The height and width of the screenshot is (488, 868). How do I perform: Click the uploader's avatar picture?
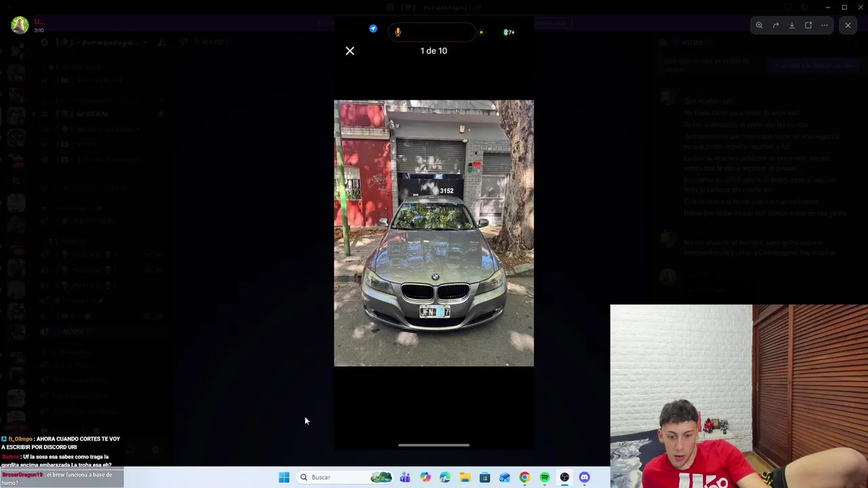pos(20,25)
